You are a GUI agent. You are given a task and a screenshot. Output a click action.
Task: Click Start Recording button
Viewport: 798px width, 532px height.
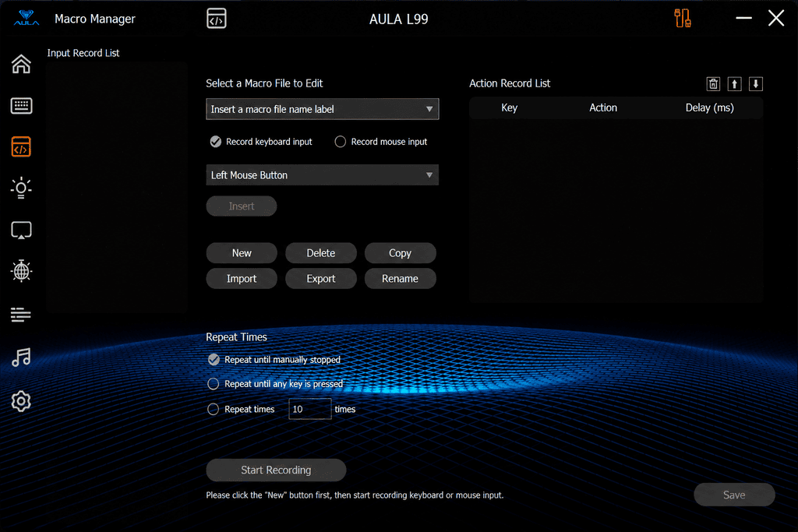276,470
